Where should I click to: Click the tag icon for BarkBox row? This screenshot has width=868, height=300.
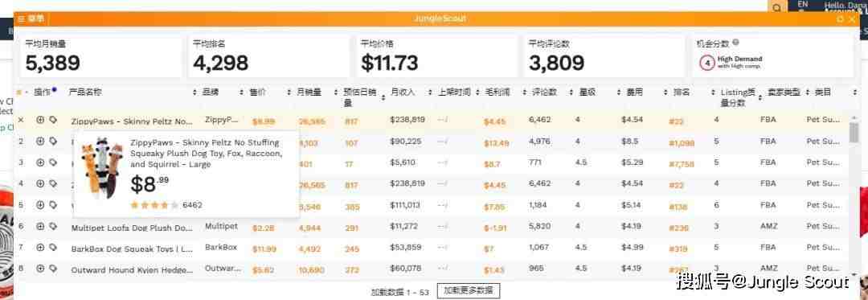52,248
